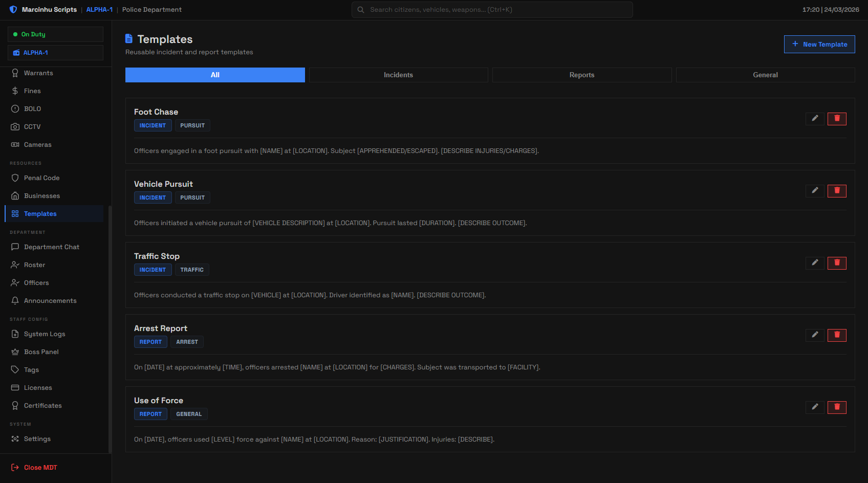Open the Certificates page
Screen dimensions: 868x483
[54, 406]
